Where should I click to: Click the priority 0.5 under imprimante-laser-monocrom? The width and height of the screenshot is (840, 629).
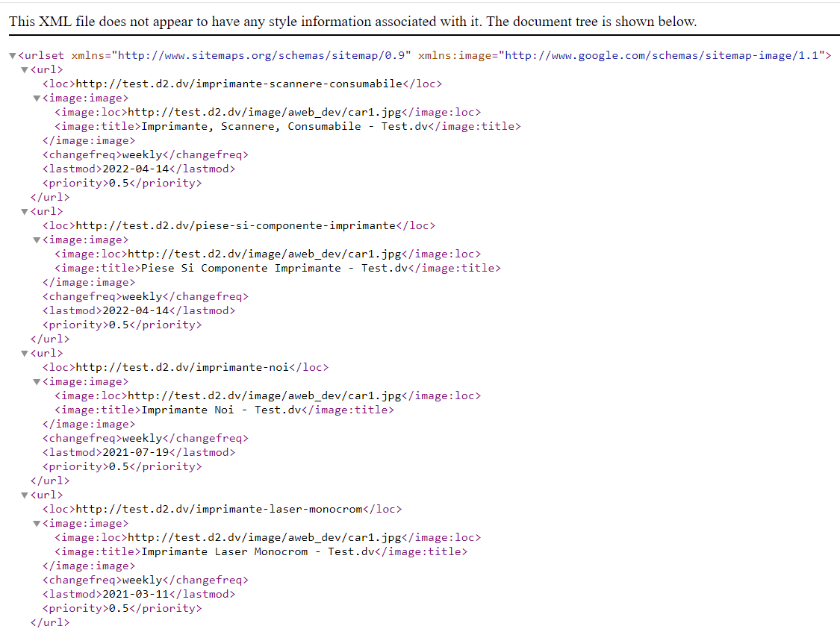click(x=119, y=609)
